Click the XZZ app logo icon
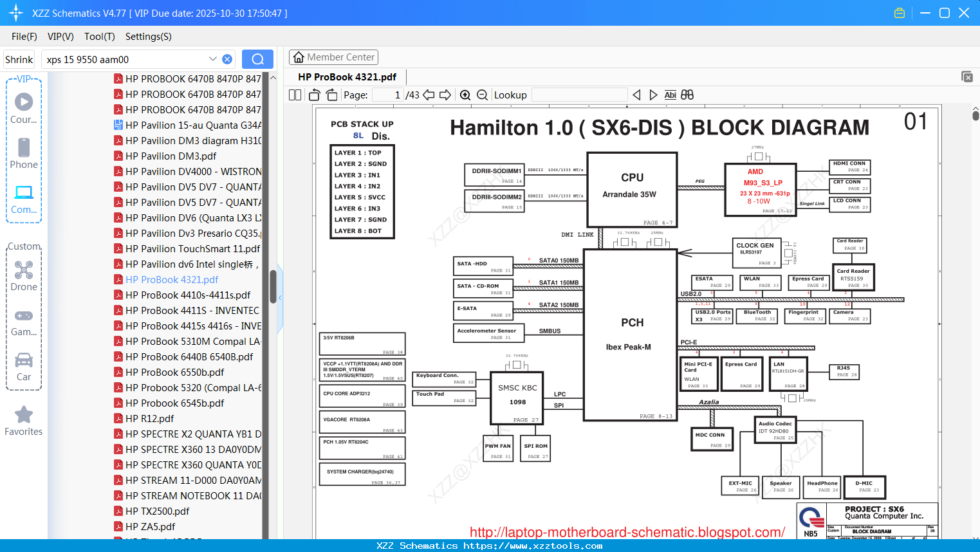This screenshot has width=980, height=552. tap(16, 13)
